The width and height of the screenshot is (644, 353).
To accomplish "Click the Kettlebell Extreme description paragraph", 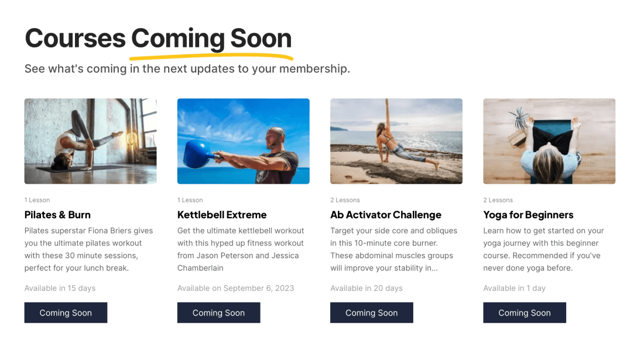I will [x=241, y=249].
